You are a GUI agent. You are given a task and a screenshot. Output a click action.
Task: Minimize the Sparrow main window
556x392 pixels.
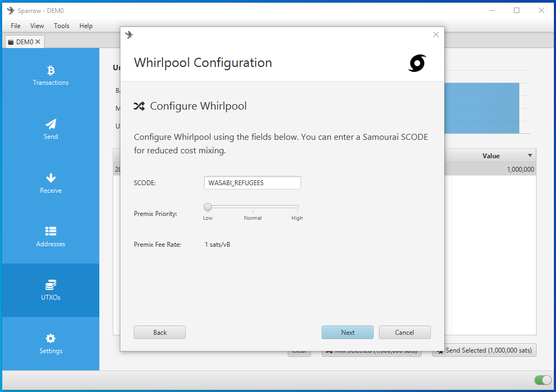point(492,11)
